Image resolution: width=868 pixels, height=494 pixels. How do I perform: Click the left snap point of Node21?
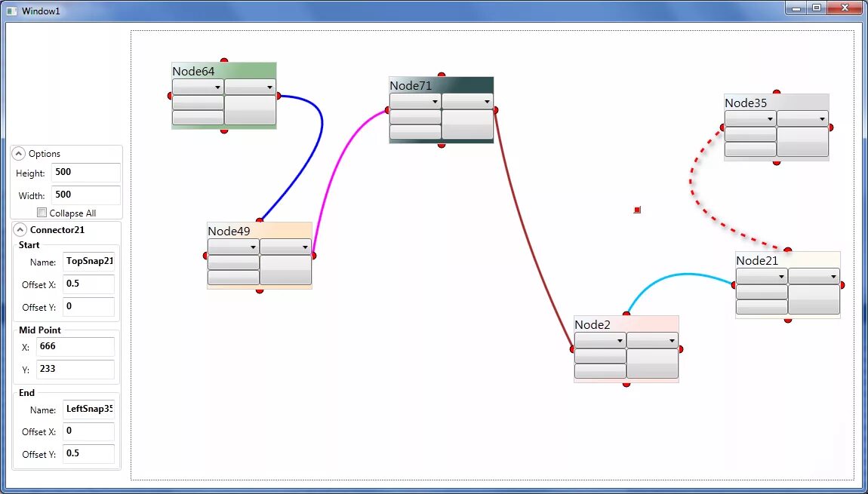click(x=734, y=285)
